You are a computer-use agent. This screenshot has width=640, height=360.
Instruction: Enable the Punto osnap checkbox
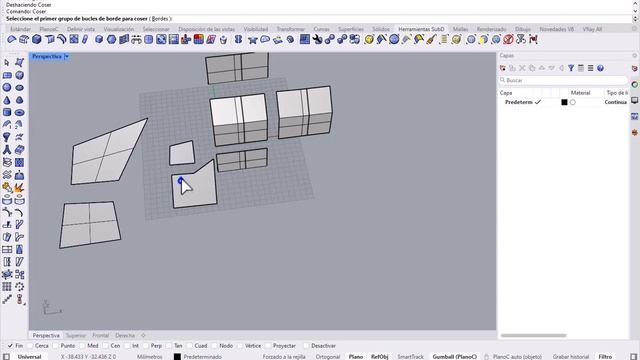point(56,346)
